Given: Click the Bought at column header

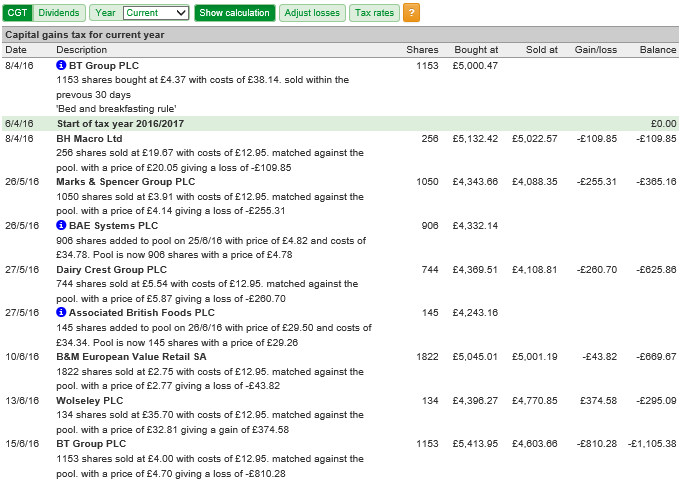Looking at the screenshot, I should click(x=476, y=50).
